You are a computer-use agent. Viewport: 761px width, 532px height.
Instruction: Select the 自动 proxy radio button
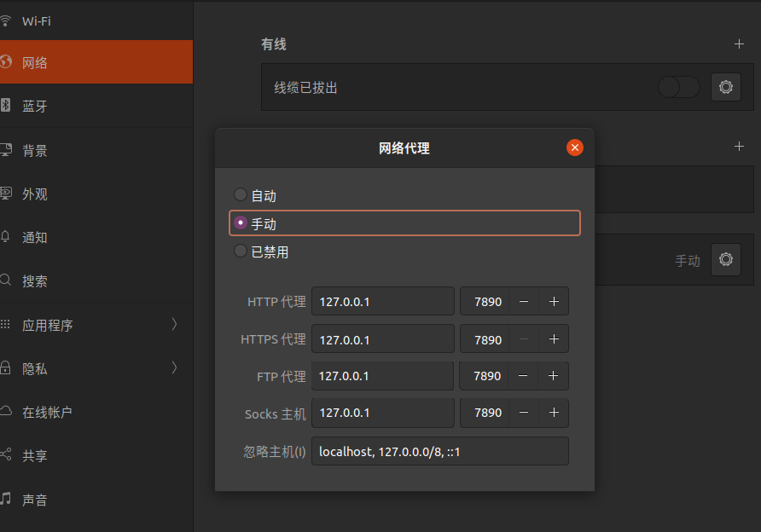pos(240,194)
